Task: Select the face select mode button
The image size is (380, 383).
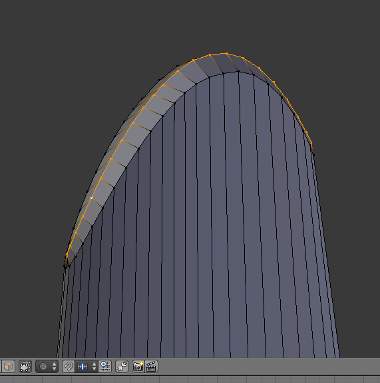Action: click(x=8, y=367)
